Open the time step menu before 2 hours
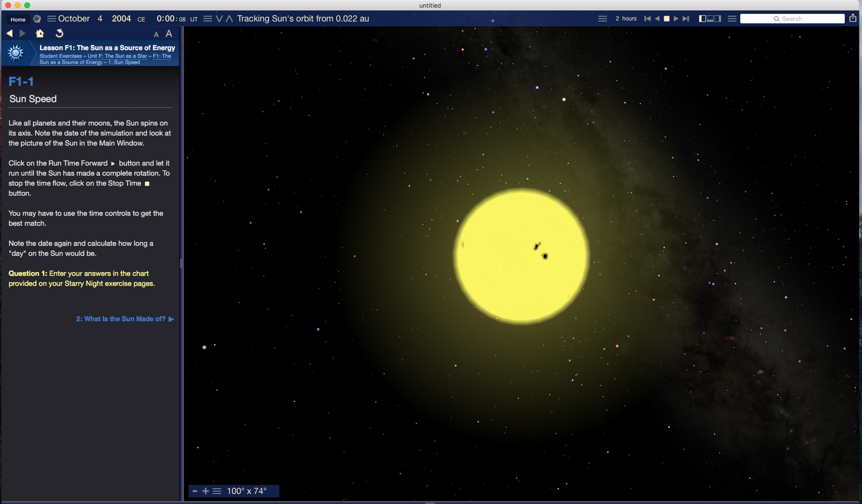 pos(603,18)
